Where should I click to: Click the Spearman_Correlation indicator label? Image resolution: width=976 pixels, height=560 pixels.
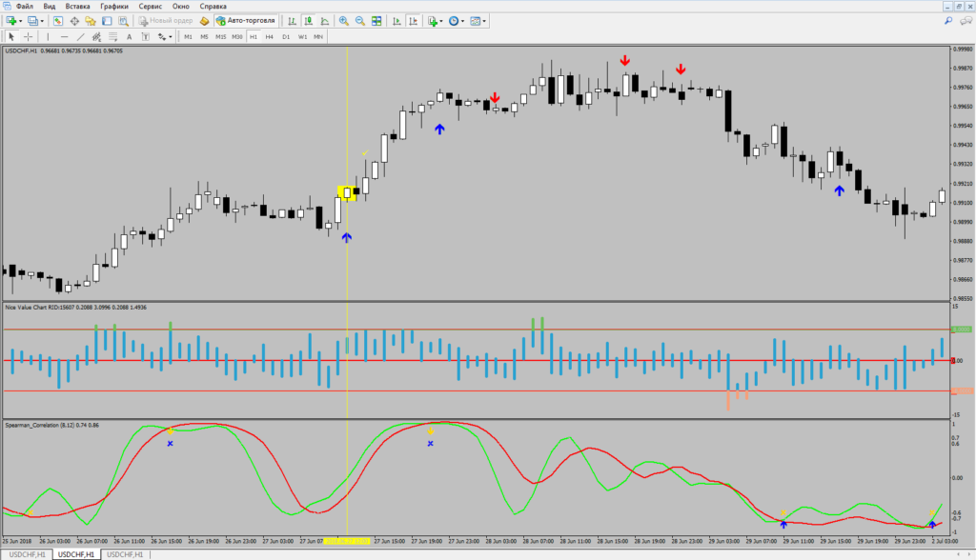tap(51, 426)
